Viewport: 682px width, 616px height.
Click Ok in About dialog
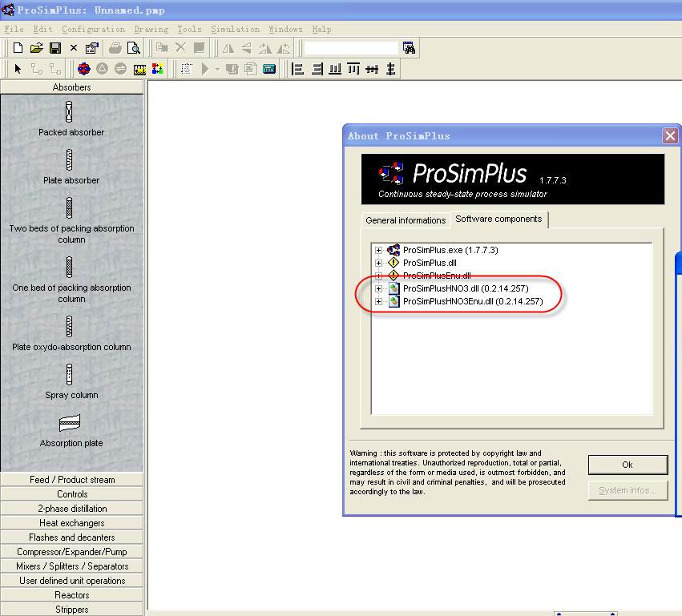point(628,465)
